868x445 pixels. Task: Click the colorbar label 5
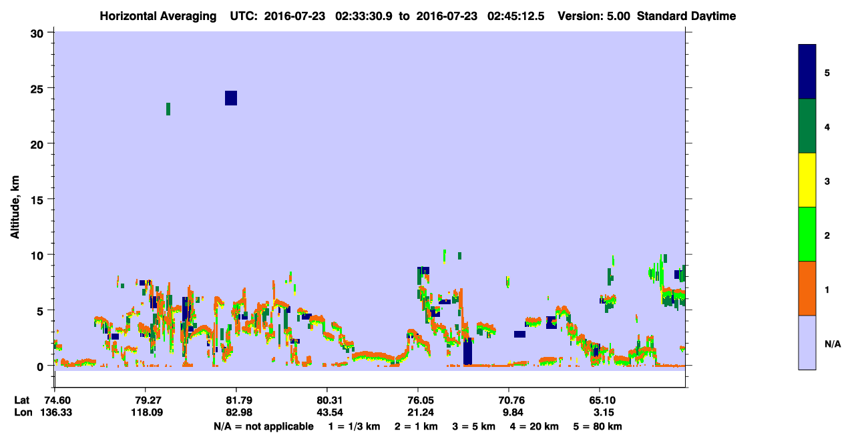pyautogui.click(x=827, y=73)
